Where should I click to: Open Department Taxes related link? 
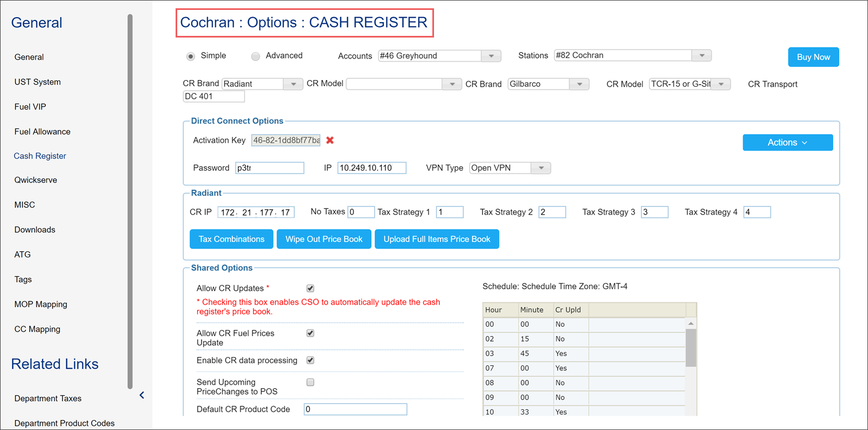(x=48, y=399)
